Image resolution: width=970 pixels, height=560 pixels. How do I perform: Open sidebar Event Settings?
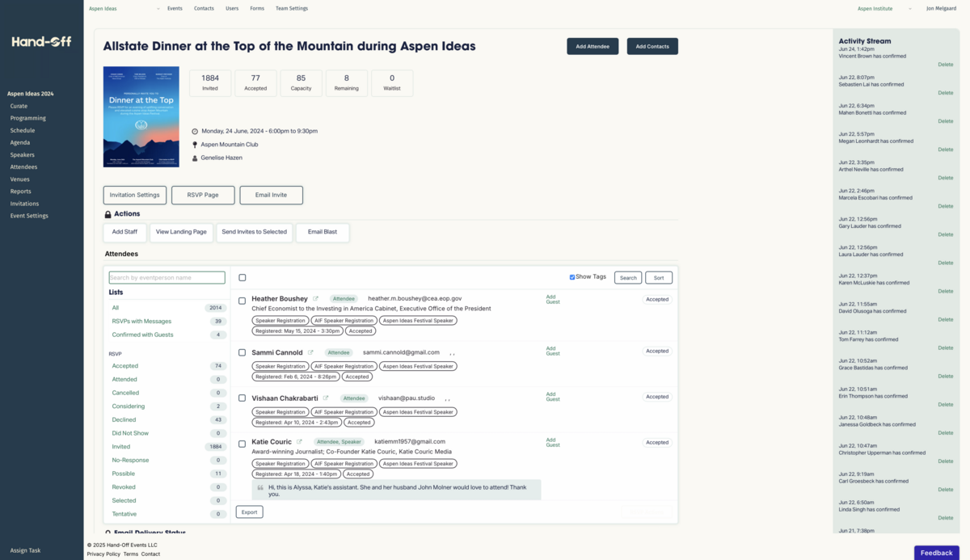[29, 216]
